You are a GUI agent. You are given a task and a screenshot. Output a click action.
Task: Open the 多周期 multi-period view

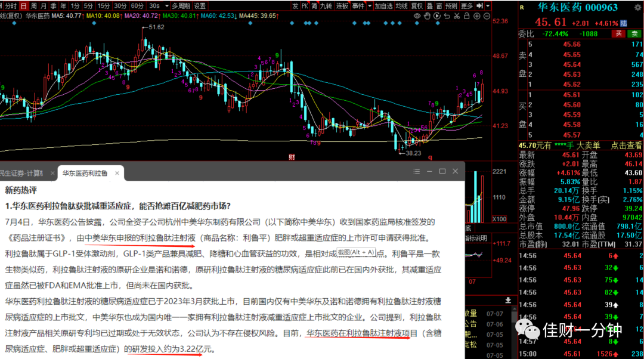[181, 6]
